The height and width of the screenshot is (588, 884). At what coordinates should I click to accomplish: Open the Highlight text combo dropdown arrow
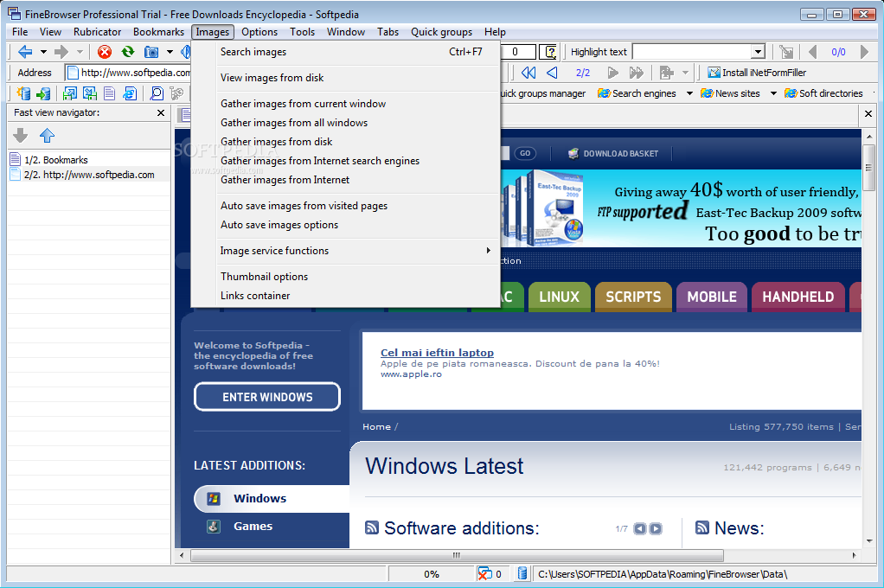point(759,52)
